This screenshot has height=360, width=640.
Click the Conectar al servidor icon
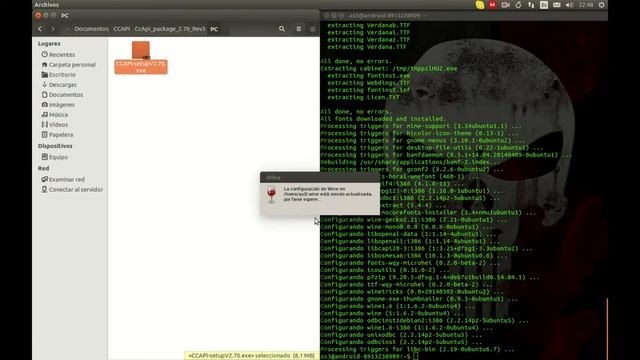(44, 189)
